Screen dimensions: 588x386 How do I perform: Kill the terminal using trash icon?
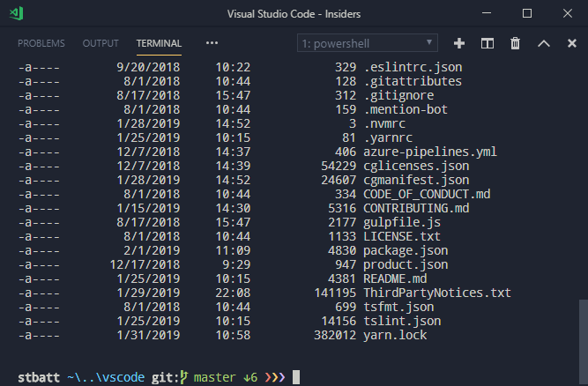516,43
